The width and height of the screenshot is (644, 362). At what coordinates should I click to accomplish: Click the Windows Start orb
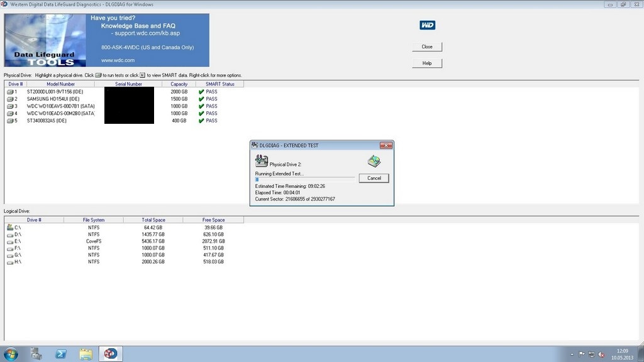click(x=12, y=353)
